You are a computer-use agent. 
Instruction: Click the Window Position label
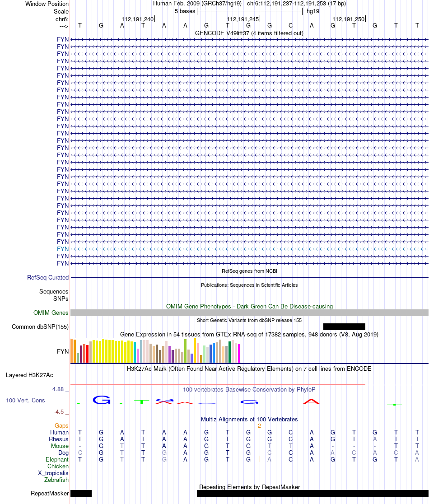click(x=47, y=4)
